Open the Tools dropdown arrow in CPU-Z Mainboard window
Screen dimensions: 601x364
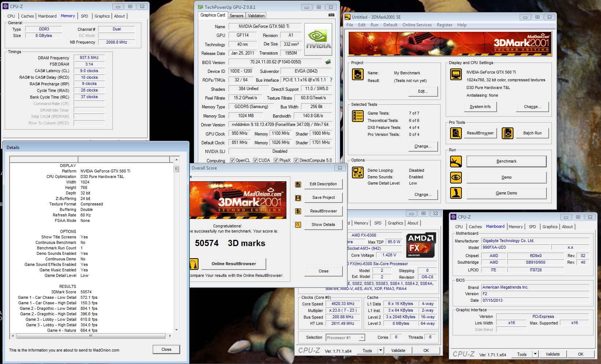pyautogui.click(x=535, y=354)
